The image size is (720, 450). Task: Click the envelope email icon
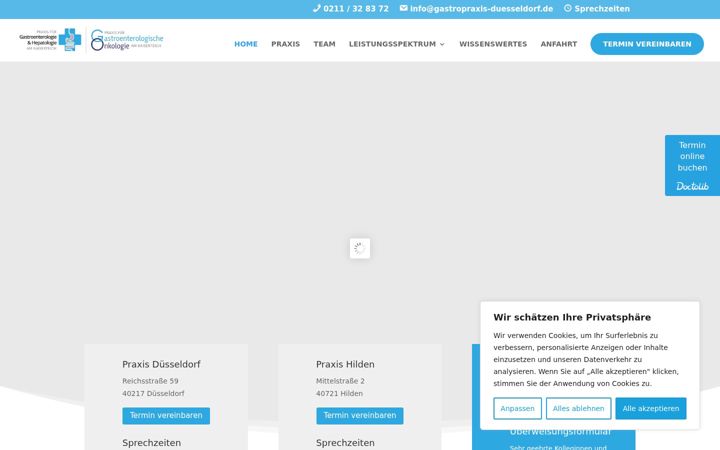click(x=403, y=8)
